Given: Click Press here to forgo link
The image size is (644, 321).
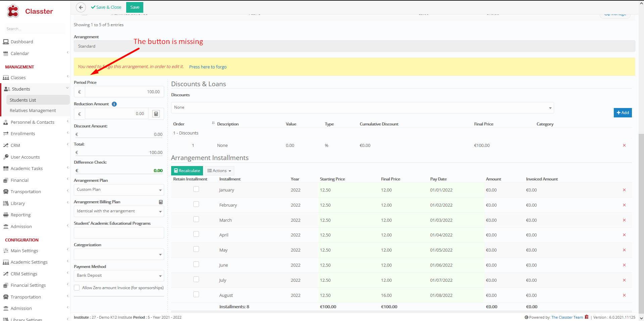Looking at the screenshot, I should coord(208,67).
